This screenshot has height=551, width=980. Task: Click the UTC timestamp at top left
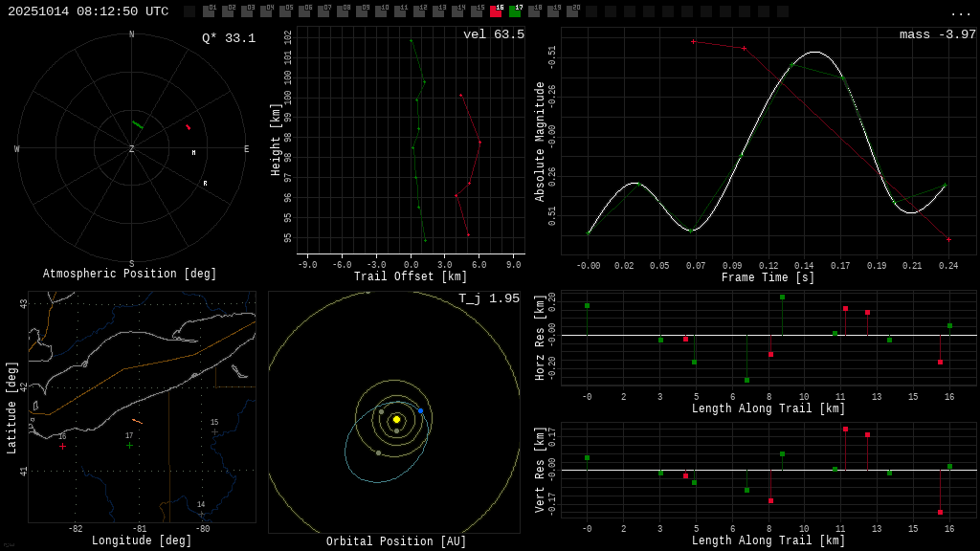tap(88, 11)
